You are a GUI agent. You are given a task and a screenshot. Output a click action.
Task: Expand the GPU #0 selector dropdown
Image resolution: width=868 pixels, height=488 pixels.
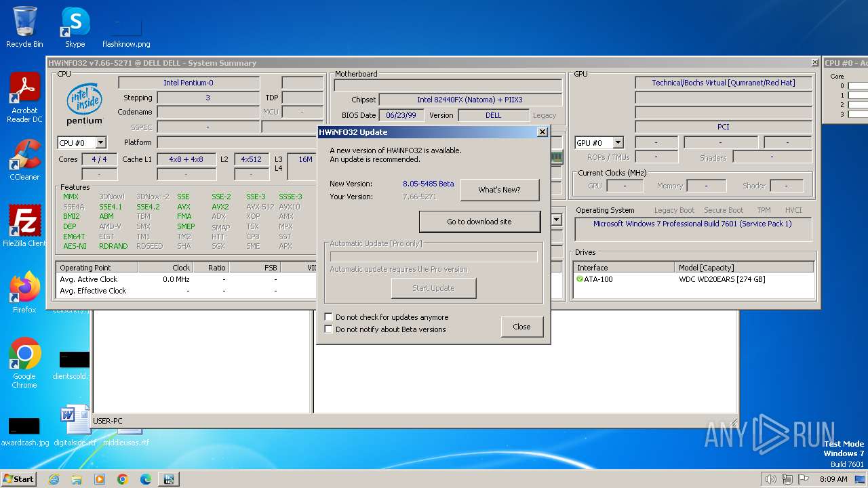pos(618,142)
